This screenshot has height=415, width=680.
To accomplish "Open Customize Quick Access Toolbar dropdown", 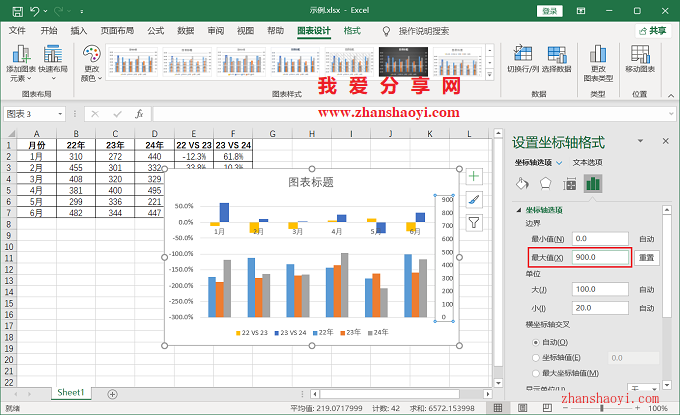I will click(x=82, y=12).
